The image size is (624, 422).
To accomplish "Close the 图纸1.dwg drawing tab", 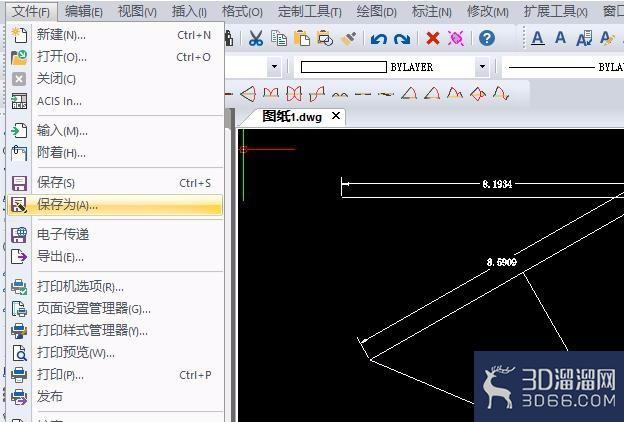I will pyautogui.click(x=336, y=116).
